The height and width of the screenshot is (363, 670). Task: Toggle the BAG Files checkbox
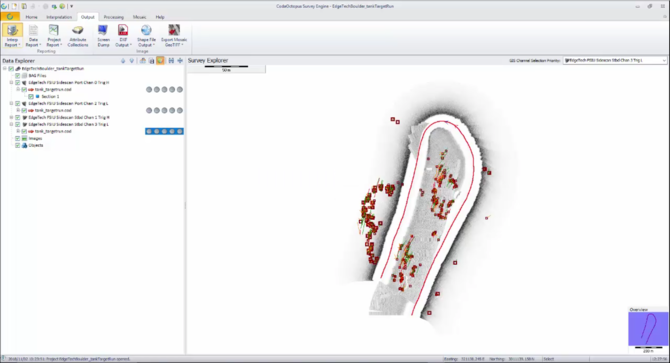tap(18, 76)
